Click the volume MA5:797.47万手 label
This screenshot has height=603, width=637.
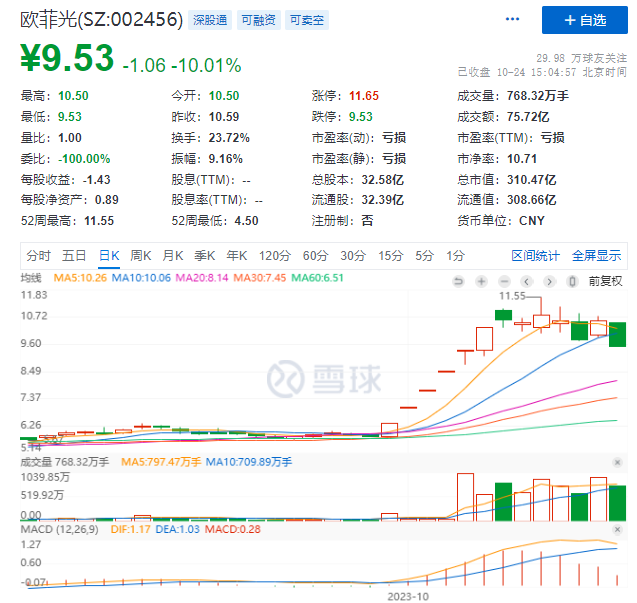click(x=161, y=462)
